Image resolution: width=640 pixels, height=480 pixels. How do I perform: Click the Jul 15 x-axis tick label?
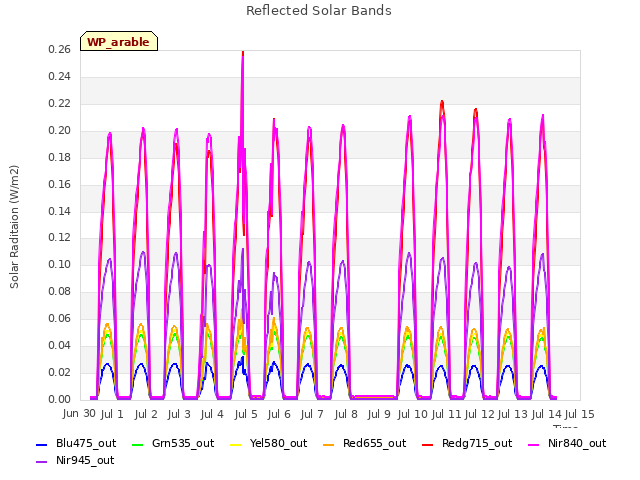tap(580, 414)
